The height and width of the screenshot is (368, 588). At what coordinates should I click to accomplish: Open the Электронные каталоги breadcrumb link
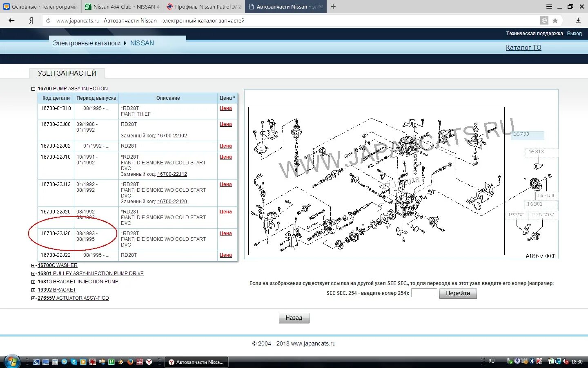(x=87, y=43)
